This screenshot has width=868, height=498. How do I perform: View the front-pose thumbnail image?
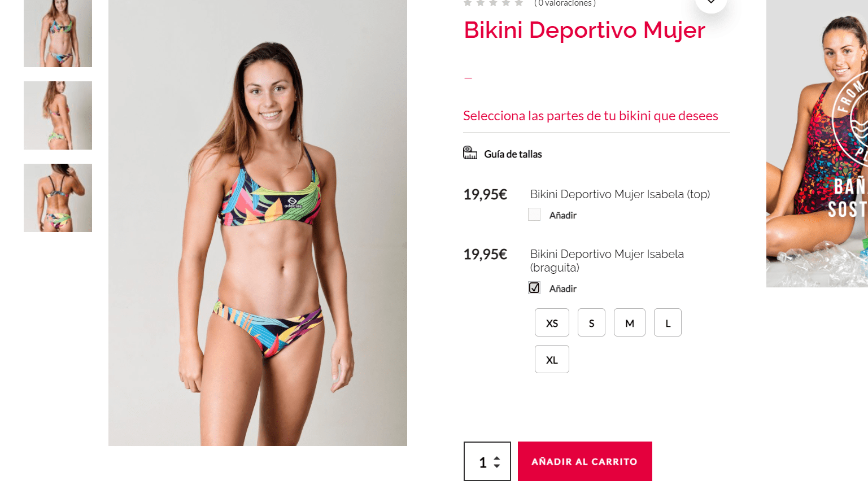[58, 33]
